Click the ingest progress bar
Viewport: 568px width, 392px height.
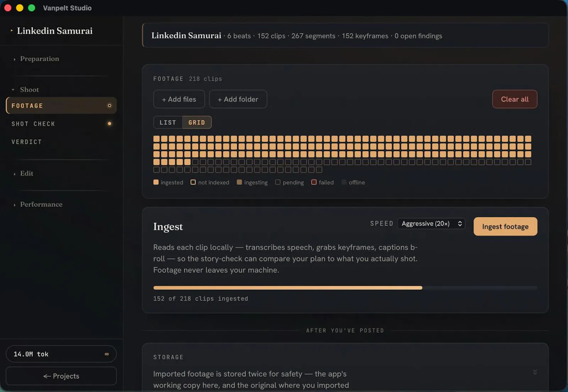(x=345, y=288)
